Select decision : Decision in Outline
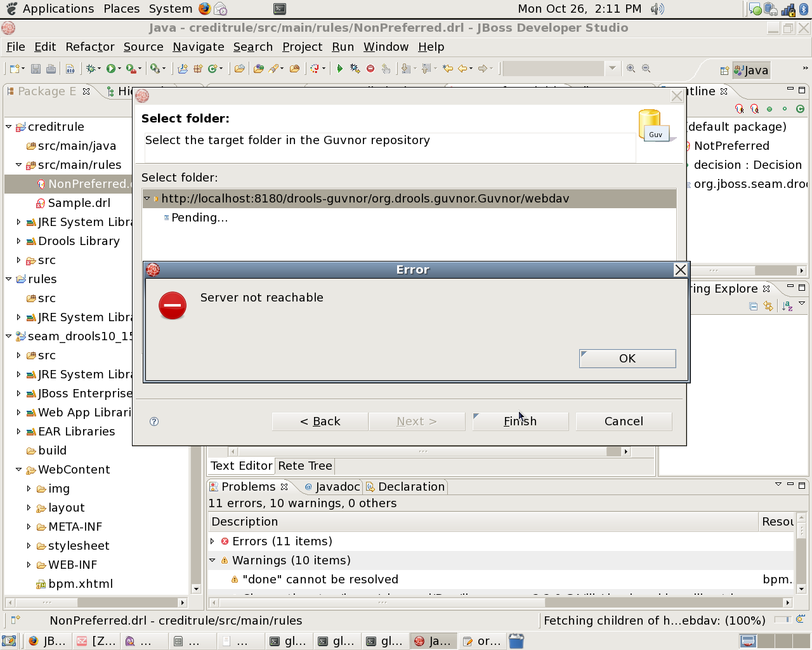Image resolution: width=812 pixels, height=650 pixels. click(748, 165)
